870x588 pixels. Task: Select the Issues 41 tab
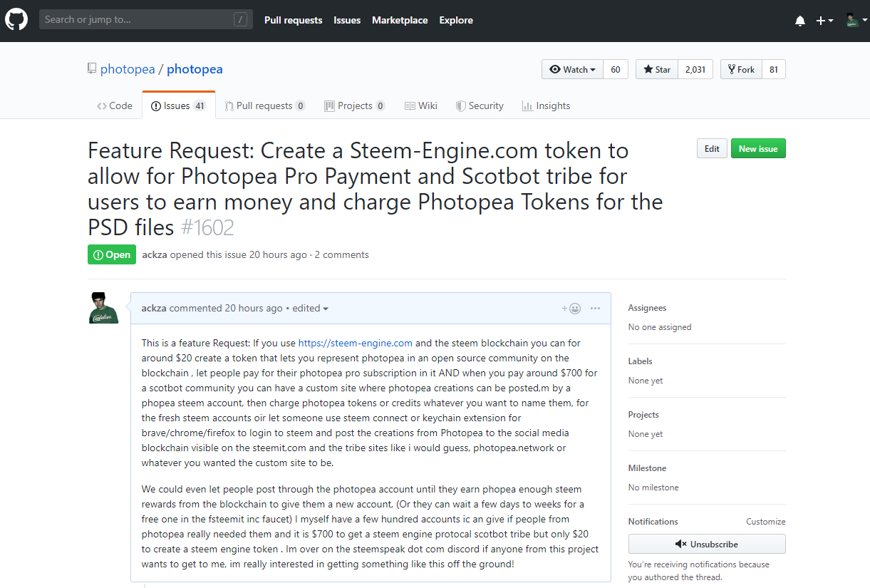pyautogui.click(x=179, y=105)
